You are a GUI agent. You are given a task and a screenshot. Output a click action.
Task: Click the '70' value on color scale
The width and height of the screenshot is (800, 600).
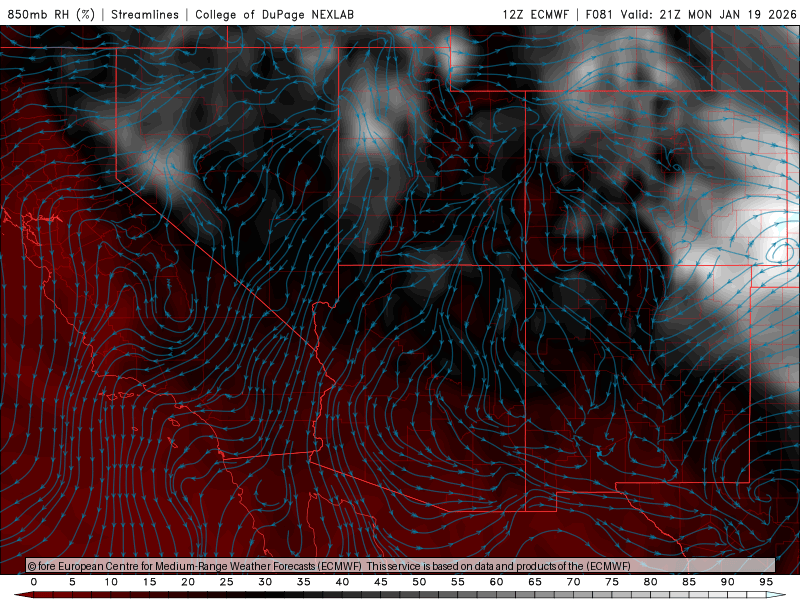pos(573,582)
